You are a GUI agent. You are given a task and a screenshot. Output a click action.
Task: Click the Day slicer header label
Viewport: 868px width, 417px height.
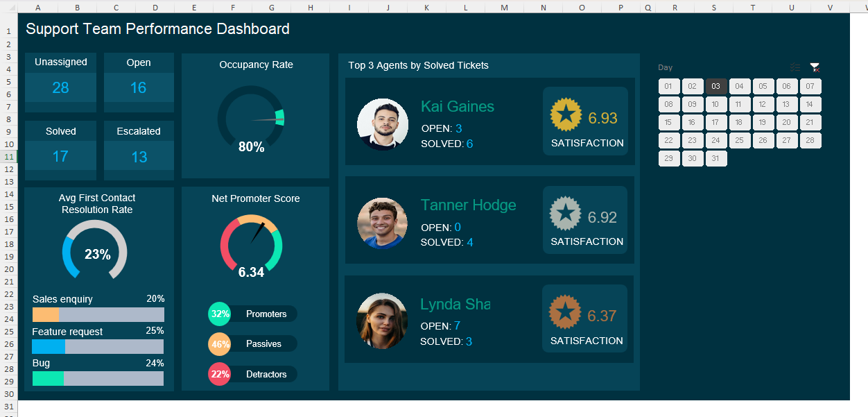(x=666, y=67)
